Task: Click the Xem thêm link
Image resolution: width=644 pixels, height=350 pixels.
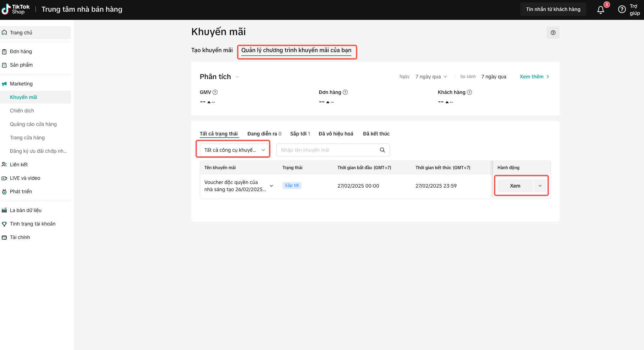Action: pos(534,77)
